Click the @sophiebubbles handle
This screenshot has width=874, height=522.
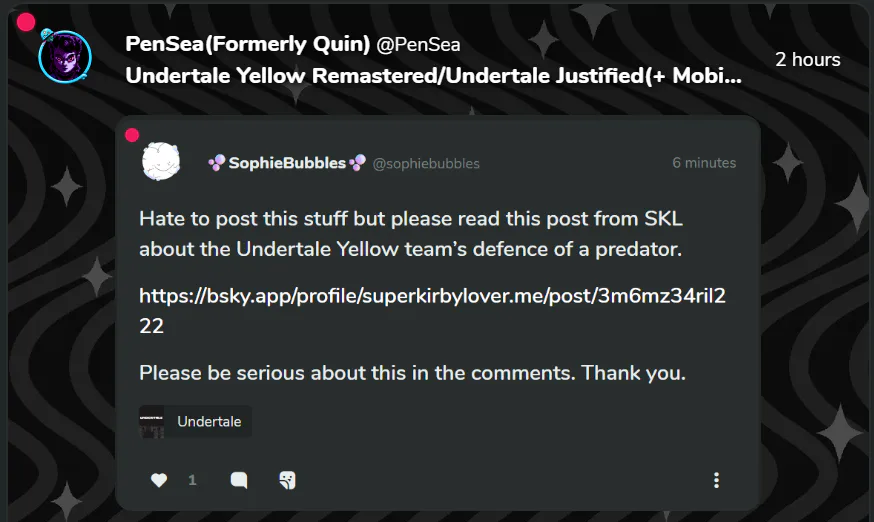[426, 163]
